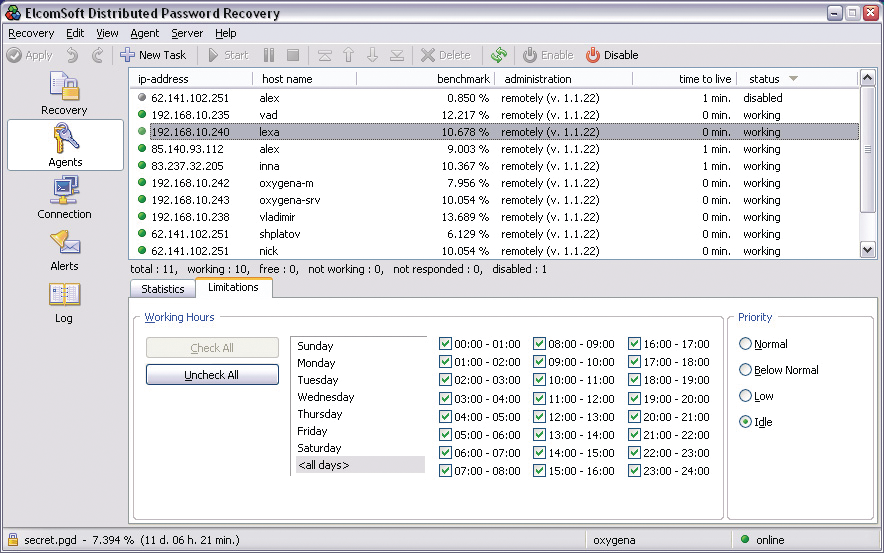Viewport: 885px width, 553px height.
Task: Open the Alerts section in sidebar
Action: pos(64,250)
